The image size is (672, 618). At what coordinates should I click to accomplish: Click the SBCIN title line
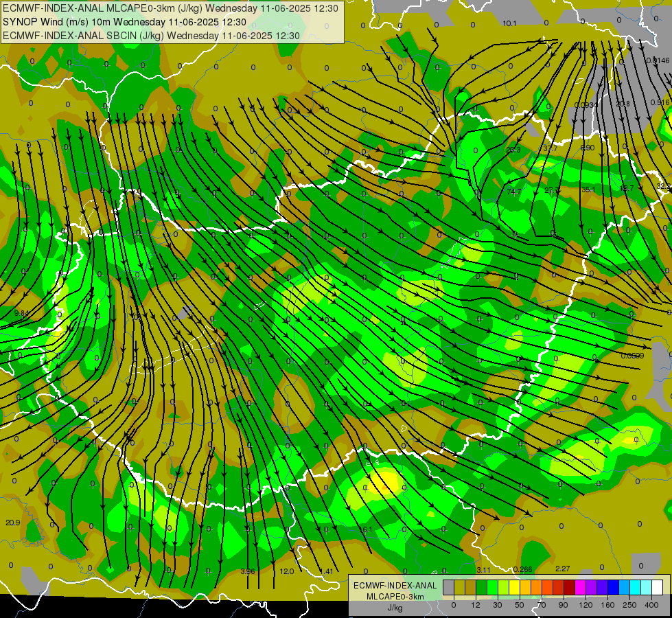[151, 36]
